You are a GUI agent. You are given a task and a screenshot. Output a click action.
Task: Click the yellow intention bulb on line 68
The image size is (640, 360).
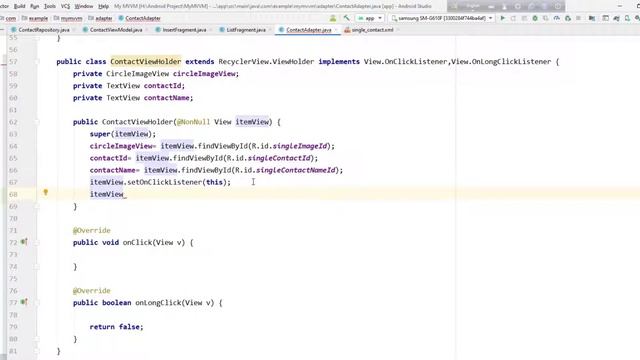(x=46, y=192)
